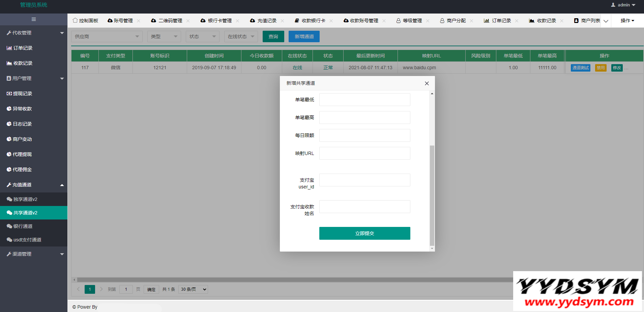Image resolution: width=644 pixels, height=312 pixels.
Task: Collapse sidebar with hamburger menu icon
Action: (x=34, y=19)
